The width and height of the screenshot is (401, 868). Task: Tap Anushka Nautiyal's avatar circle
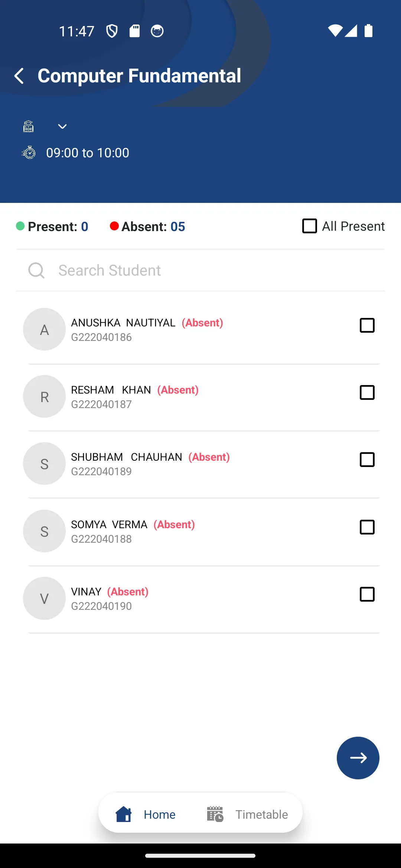click(x=45, y=329)
